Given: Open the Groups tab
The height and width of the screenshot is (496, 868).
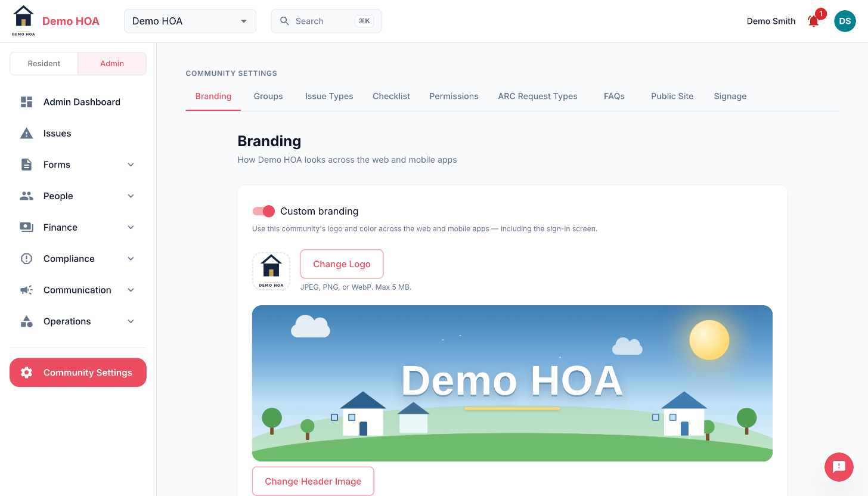Looking at the screenshot, I should click(x=268, y=96).
